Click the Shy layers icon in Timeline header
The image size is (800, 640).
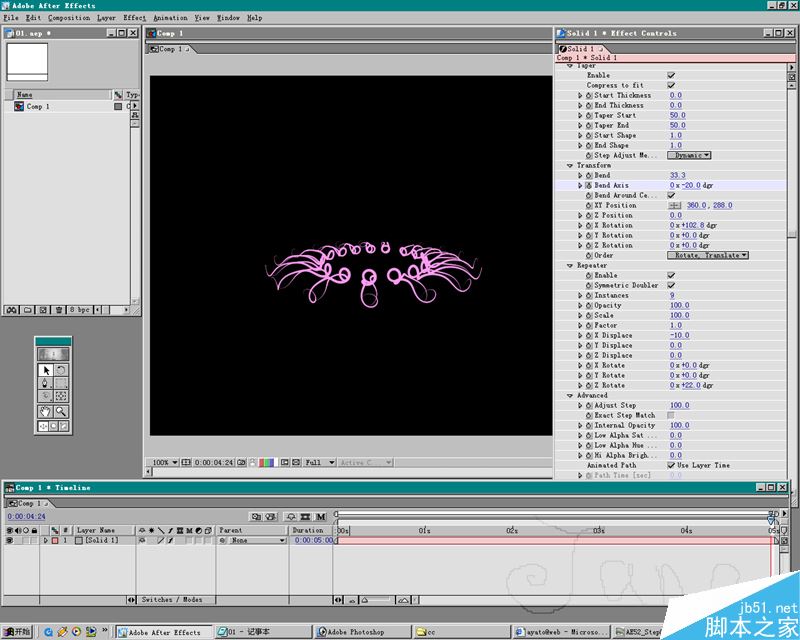[291, 516]
